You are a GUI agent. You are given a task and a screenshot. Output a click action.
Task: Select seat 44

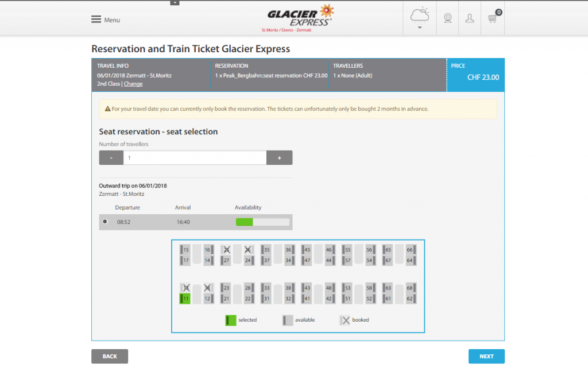pos(330,260)
